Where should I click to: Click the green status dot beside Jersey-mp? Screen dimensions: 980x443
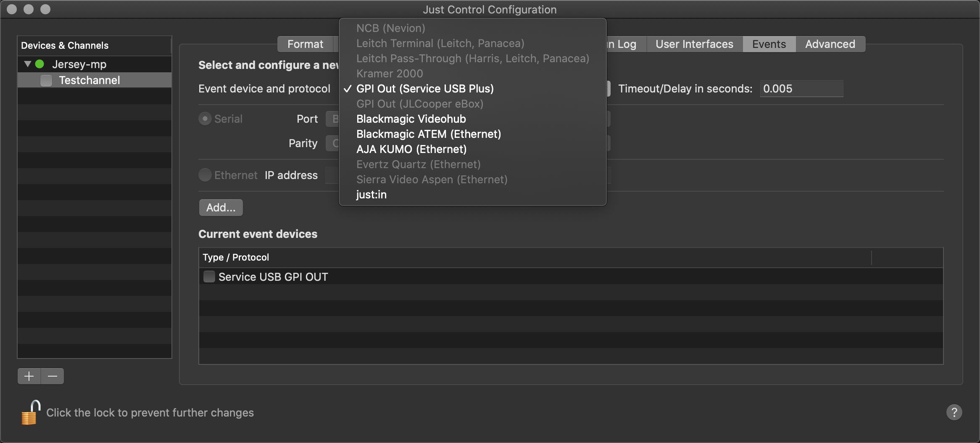click(40, 64)
